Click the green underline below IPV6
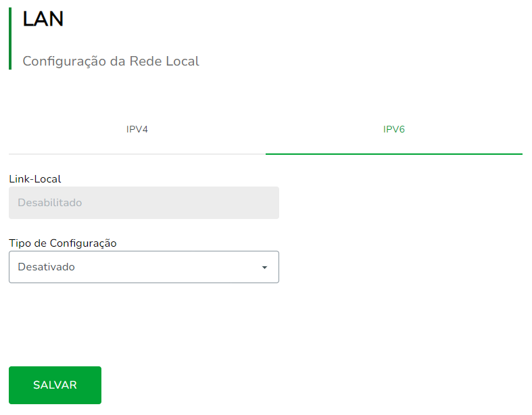 pos(393,154)
